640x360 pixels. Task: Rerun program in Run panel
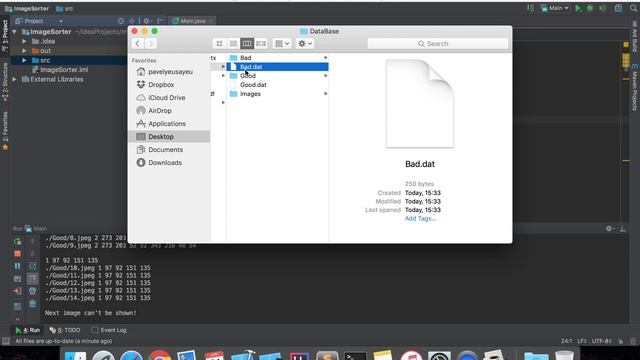(x=18, y=242)
